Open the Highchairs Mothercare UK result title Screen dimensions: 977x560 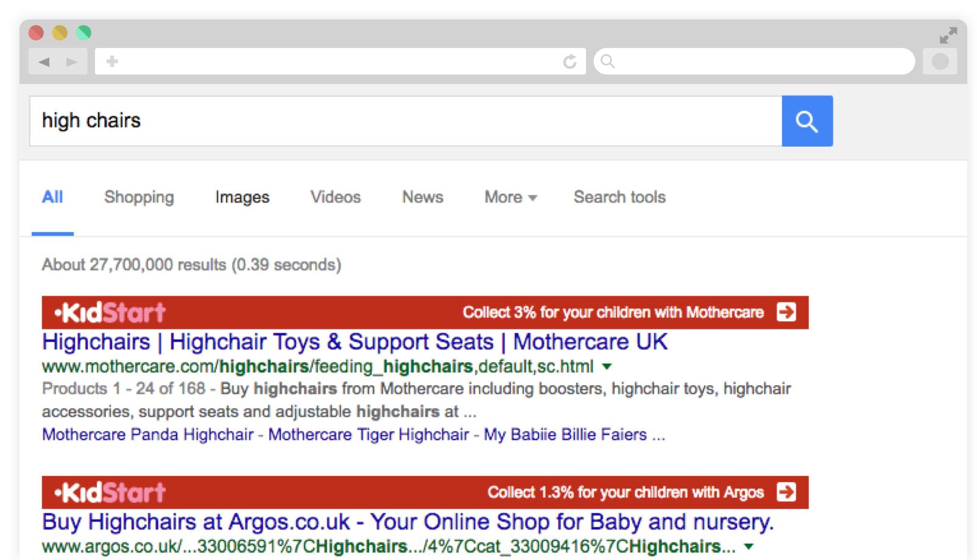pos(354,342)
